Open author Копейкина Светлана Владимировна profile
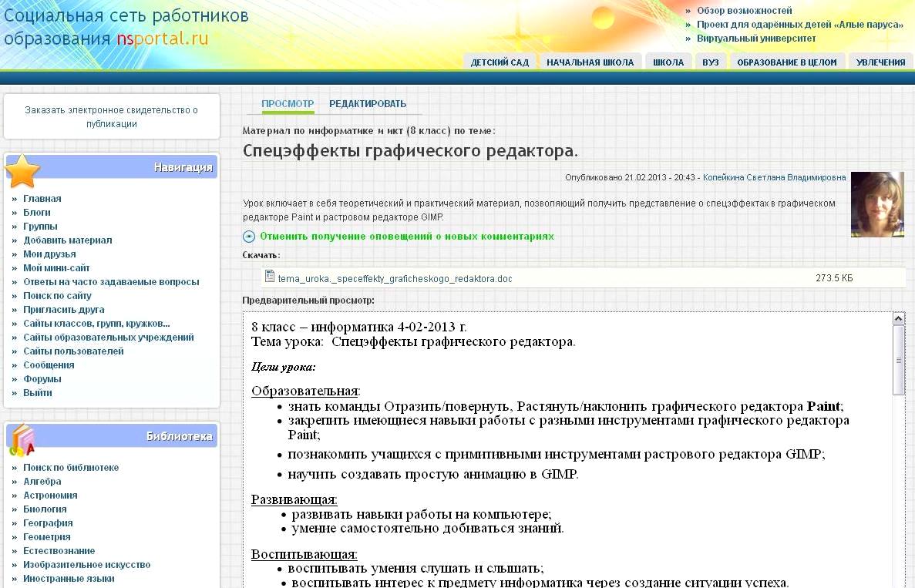 pyautogui.click(x=774, y=177)
